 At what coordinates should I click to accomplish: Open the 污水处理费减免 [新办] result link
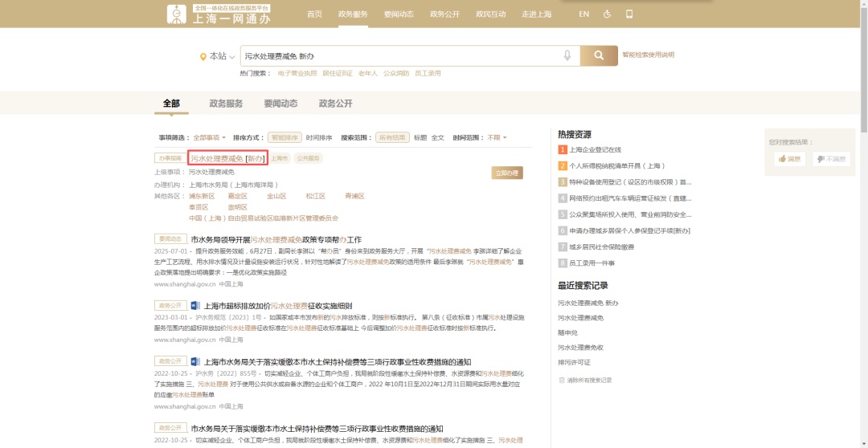coord(227,158)
